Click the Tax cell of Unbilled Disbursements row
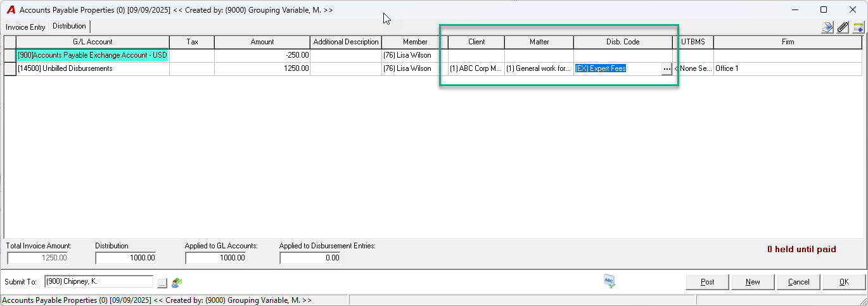The width and height of the screenshot is (868, 306). 192,68
